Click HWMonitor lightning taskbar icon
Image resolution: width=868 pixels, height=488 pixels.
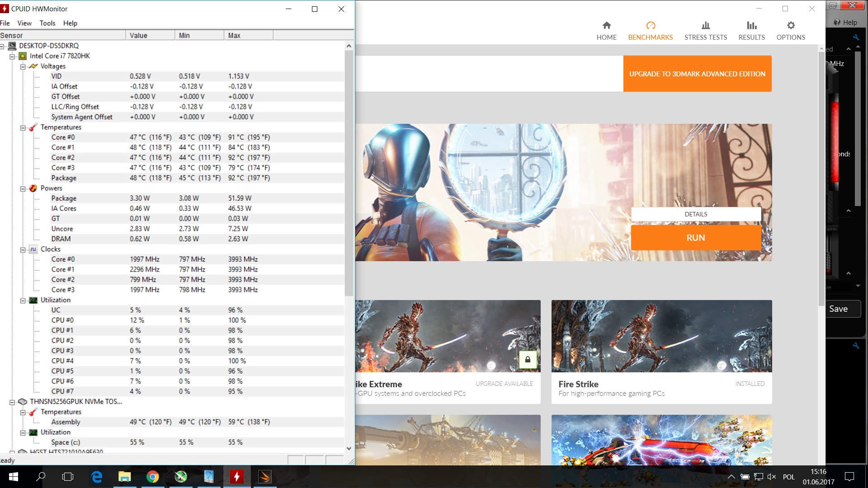(x=236, y=477)
